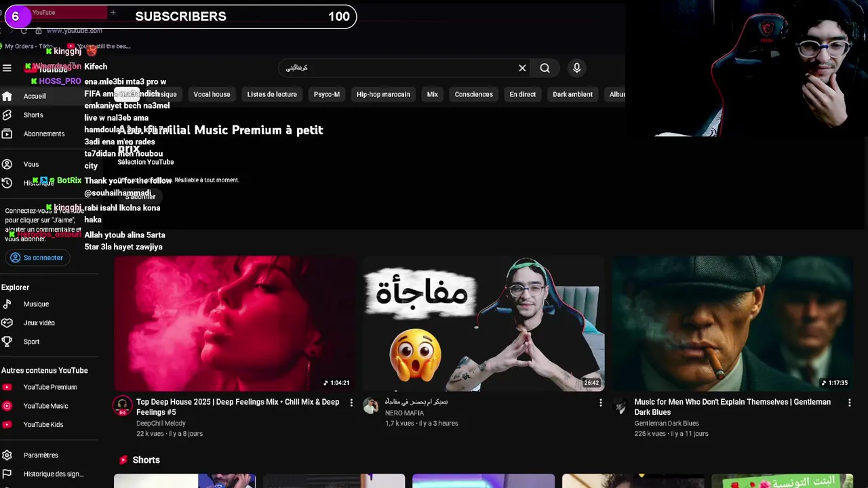Start voice search with microphone icon
The width and height of the screenshot is (868, 488).
(576, 68)
